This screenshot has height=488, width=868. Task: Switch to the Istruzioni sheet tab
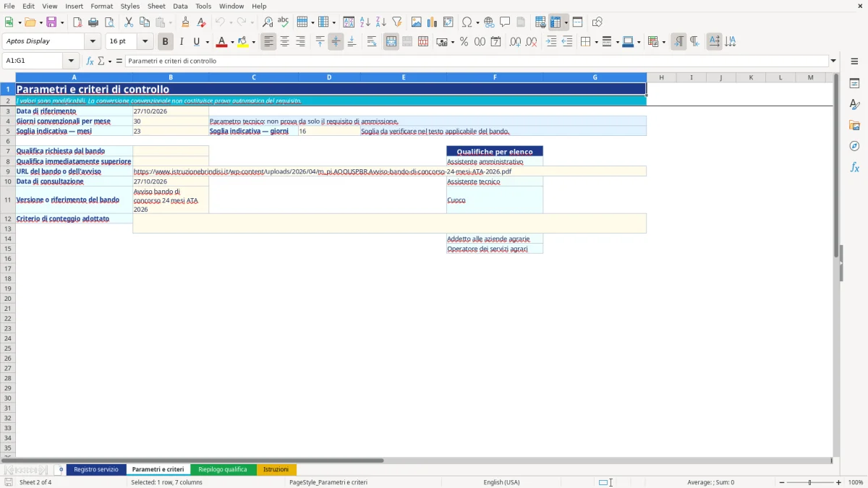[276, 469]
